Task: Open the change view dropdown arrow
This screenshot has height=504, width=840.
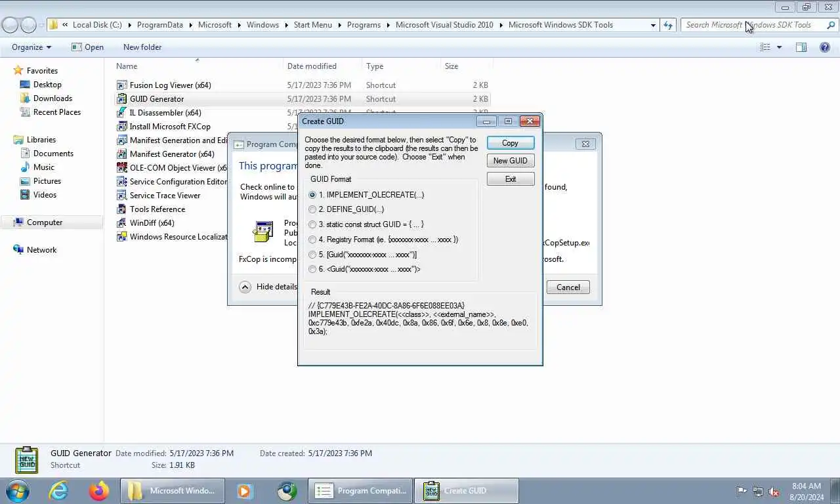Action: coord(780,47)
